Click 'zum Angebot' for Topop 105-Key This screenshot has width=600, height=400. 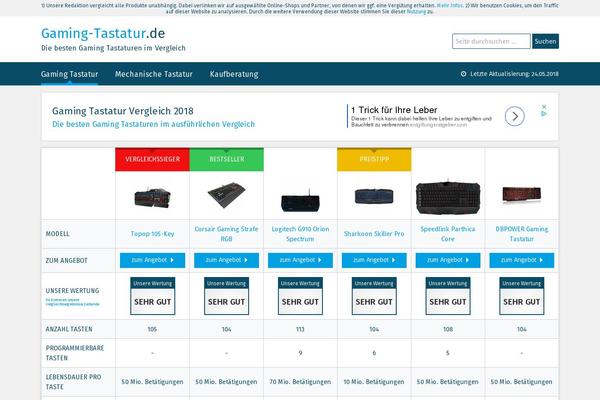152,260
